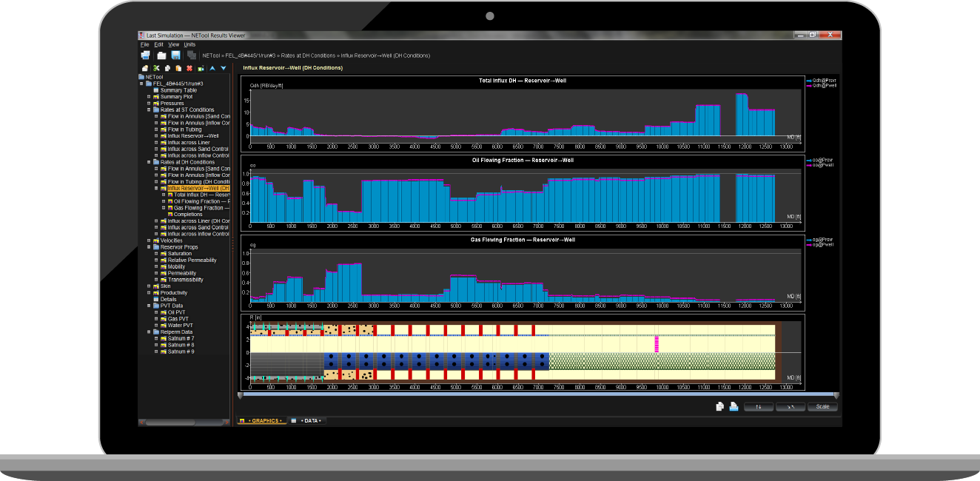This screenshot has height=481, width=980.
Task: Click the Paste clipboard icon
Action: 178,68
